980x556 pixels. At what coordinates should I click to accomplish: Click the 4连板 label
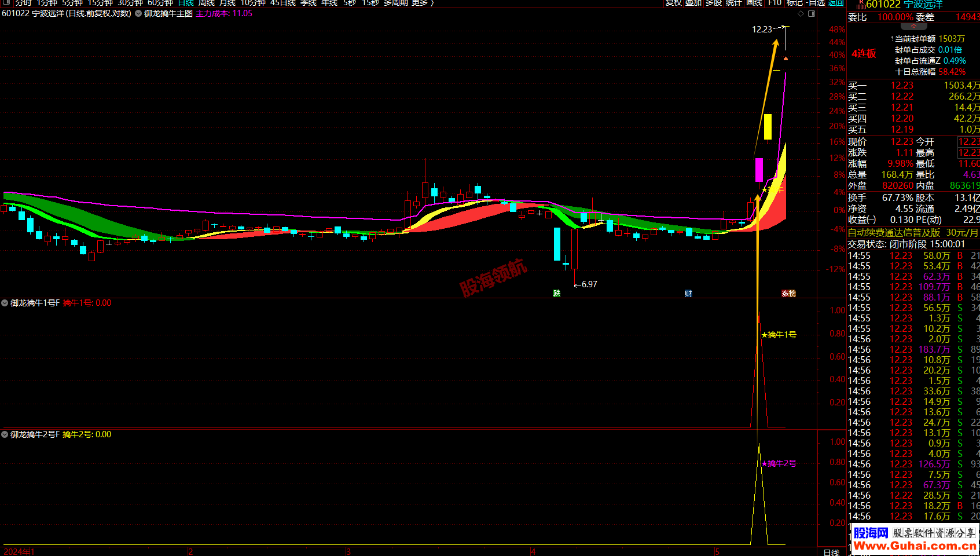[x=864, y=53]
